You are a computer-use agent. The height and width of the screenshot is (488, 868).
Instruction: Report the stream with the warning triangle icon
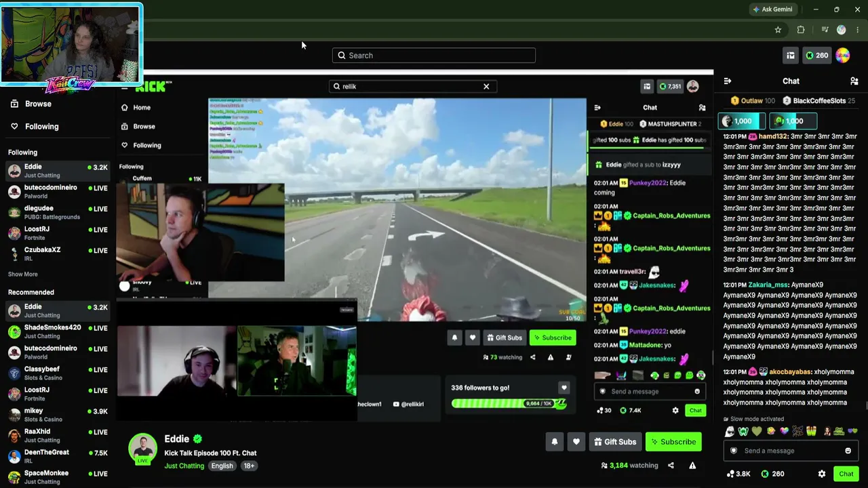point(692,466)
